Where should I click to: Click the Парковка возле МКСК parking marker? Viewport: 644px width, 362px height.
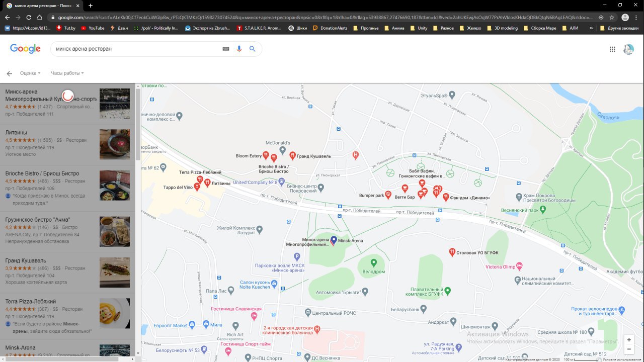pos(297,257)
